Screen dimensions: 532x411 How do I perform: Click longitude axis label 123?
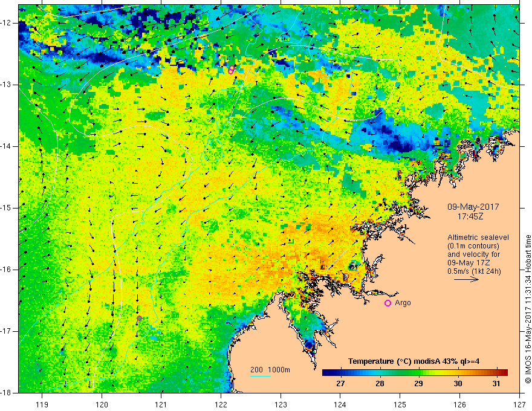281,404
